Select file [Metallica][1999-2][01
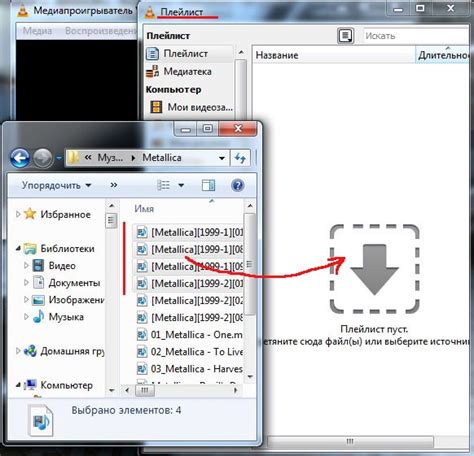The image size is (474, 456). pyautogui.click(x=188, y=284)
